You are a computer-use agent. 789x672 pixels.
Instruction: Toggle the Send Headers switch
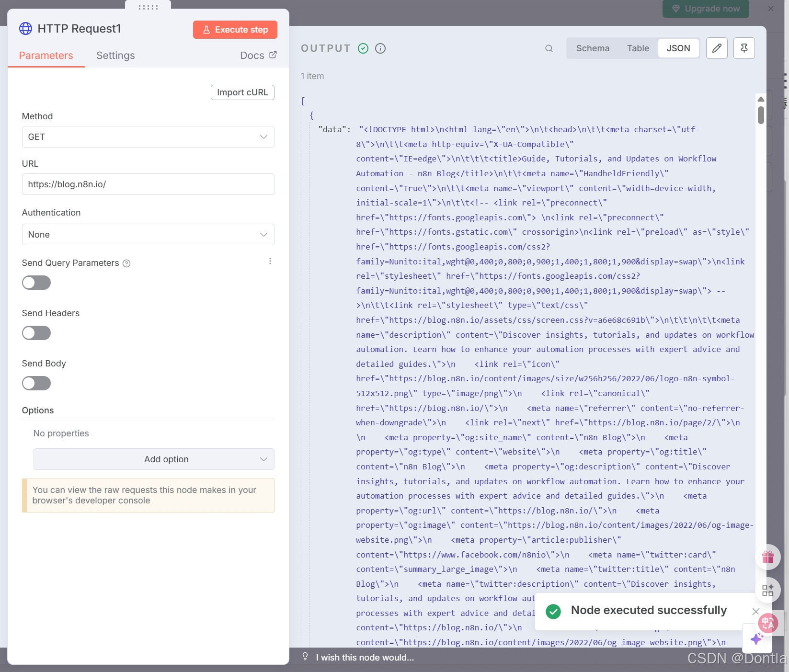click(36, 333)
